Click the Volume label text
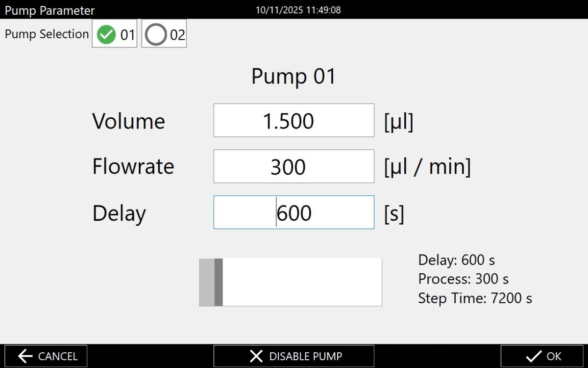Image resolution: width=588 pixels, height=368 pixels. [x=128, y=121]
